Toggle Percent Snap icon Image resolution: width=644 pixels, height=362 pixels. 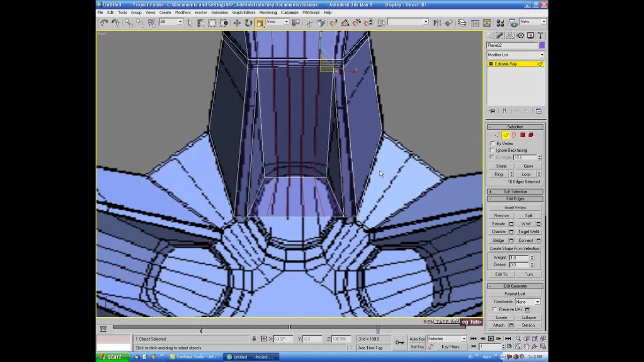[x=357, y=23]
